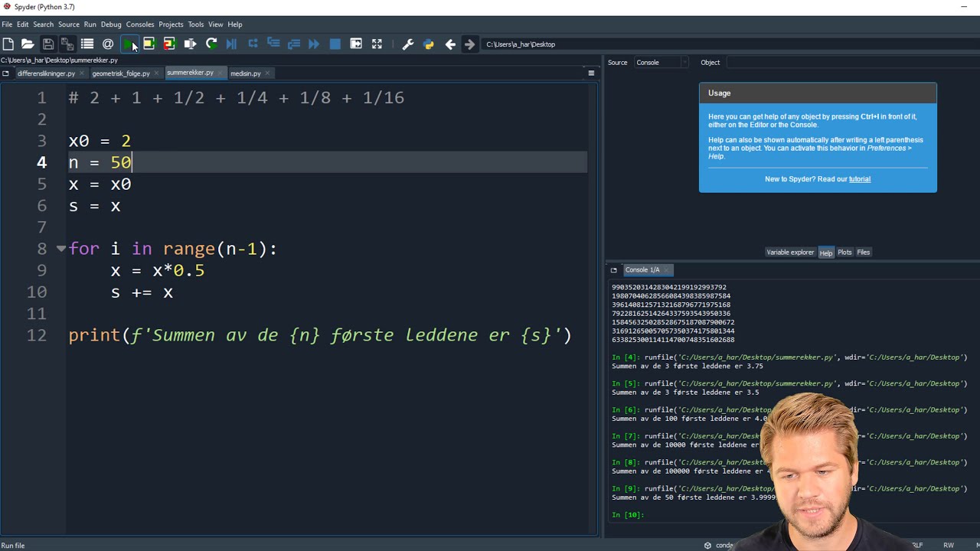Screen dimensions: 980x551
Task: Re-run last script
Action: (x=211, y=44)
